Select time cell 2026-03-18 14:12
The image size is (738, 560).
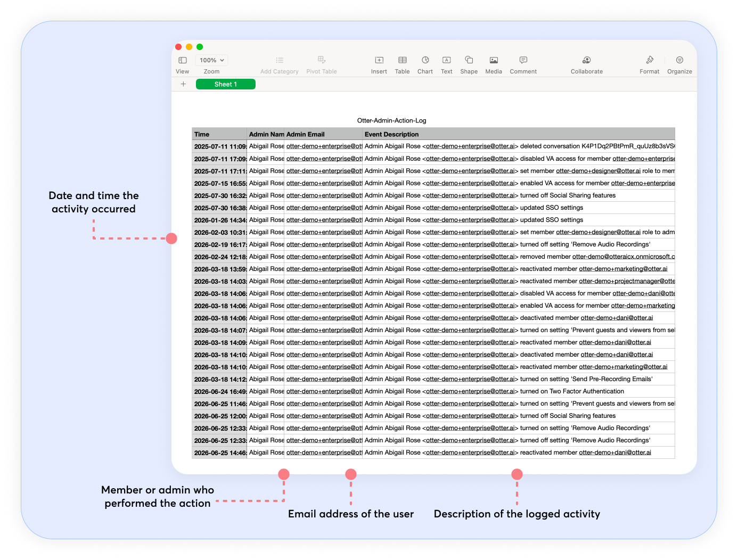219,379
